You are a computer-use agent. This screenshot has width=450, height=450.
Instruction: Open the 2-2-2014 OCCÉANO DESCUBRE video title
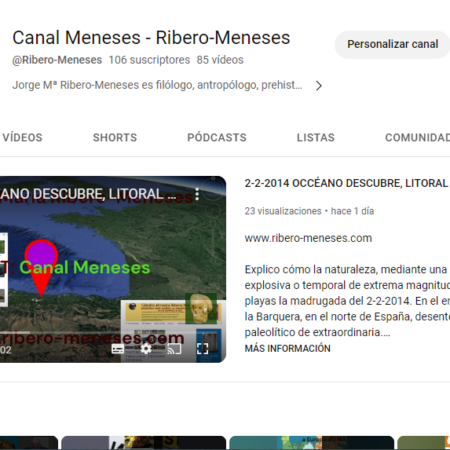tap(347, 183)
